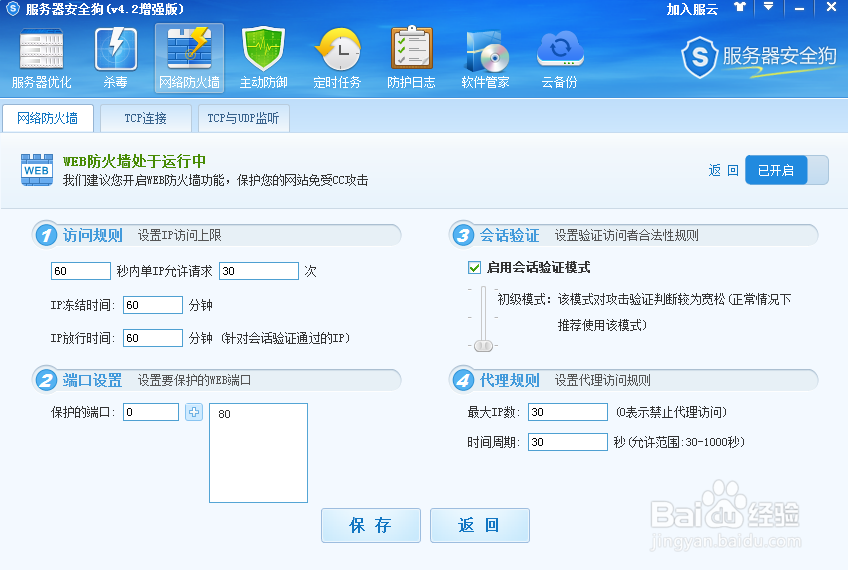Click 加入服云 link in title bar

[692, 9]
